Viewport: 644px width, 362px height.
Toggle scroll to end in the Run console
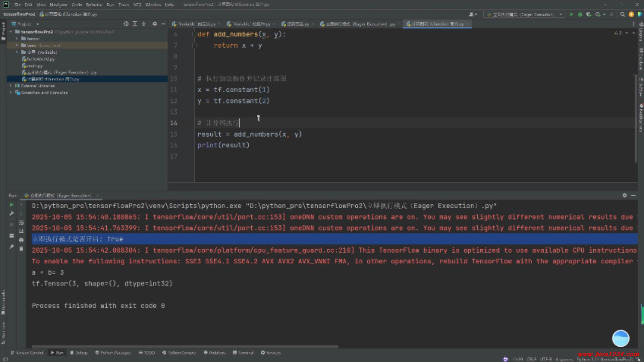point(21,231)
